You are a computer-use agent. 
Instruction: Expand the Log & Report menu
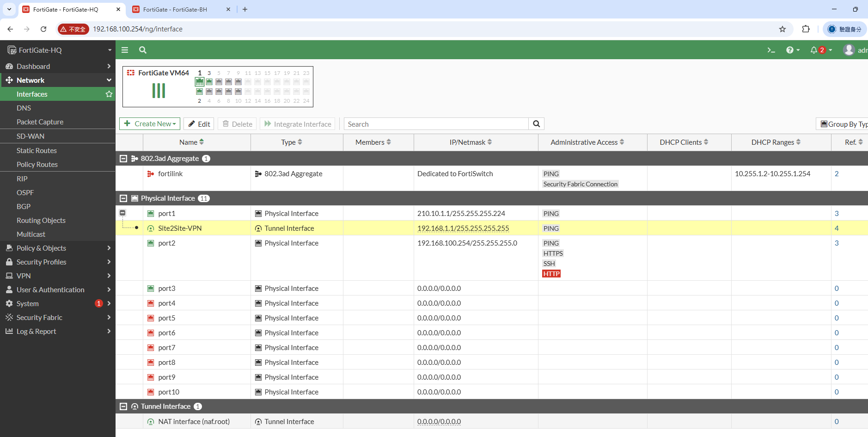pyautogui.click(x=58, y=331)
